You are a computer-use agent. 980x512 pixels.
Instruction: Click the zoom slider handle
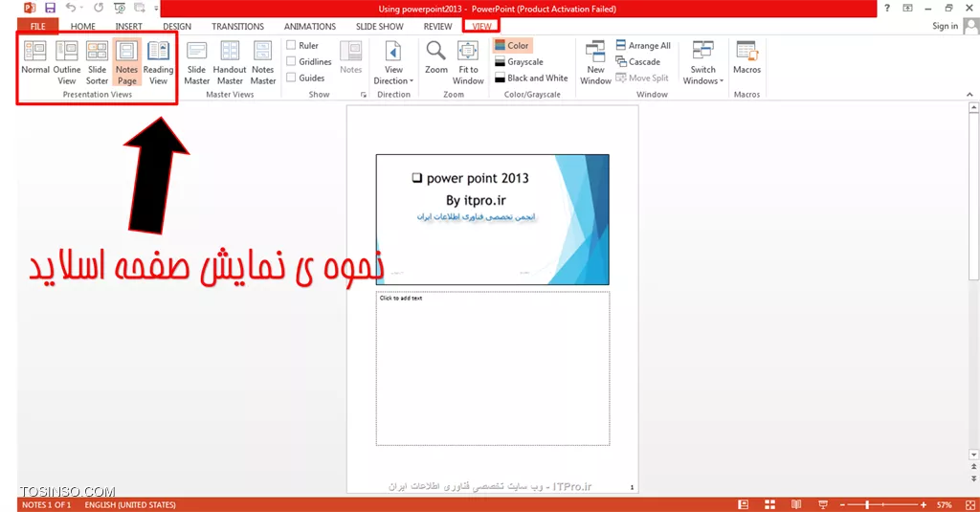867,504
